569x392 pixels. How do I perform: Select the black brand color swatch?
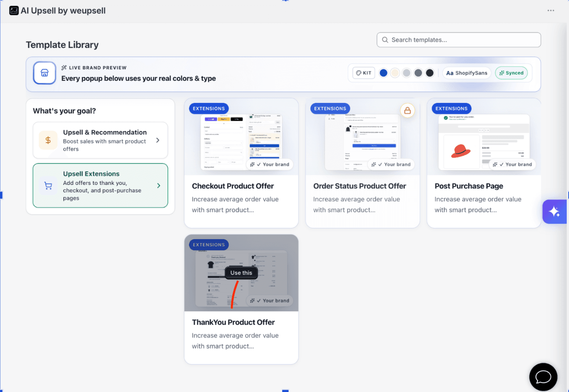click(x=430, y=73)
